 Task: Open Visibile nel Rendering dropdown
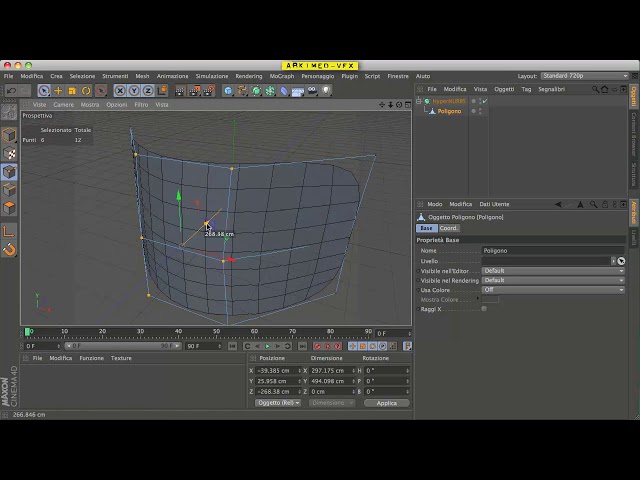(x=553, y=280)
